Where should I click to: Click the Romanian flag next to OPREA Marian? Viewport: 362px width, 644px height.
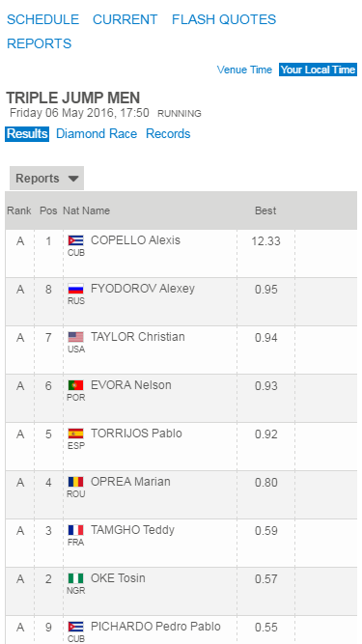76,482
